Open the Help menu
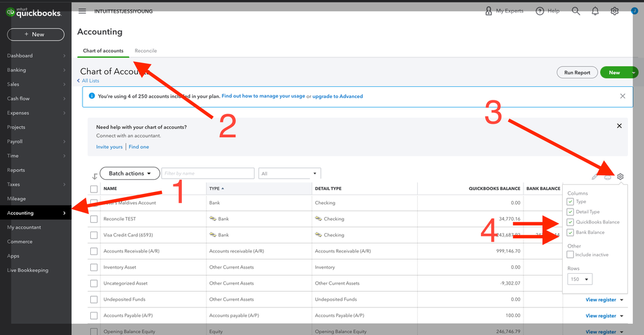 548,11
